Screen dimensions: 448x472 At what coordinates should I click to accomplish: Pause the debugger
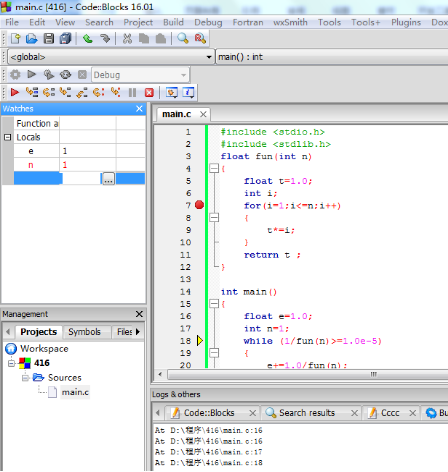[x=132, y=92]
